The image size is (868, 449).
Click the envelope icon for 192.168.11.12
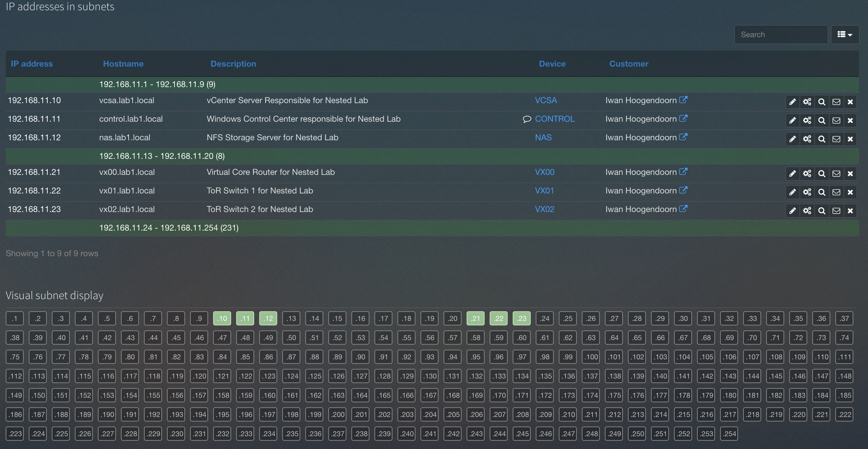coord(836,139)
